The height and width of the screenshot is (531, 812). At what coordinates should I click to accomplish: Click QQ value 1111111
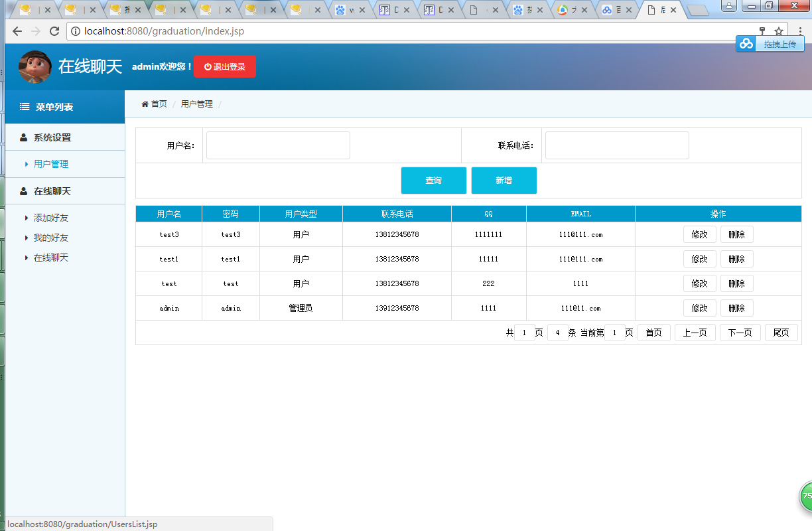click(488, 234)
